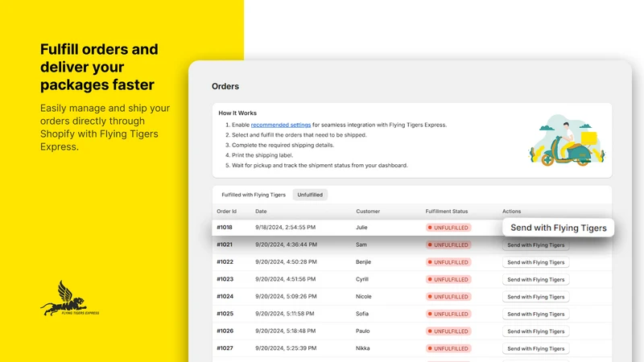The image size is (644, 362).
Task: Switch to Fulfilled with Flying Tigers tab
Action: [x=254, y=195]
